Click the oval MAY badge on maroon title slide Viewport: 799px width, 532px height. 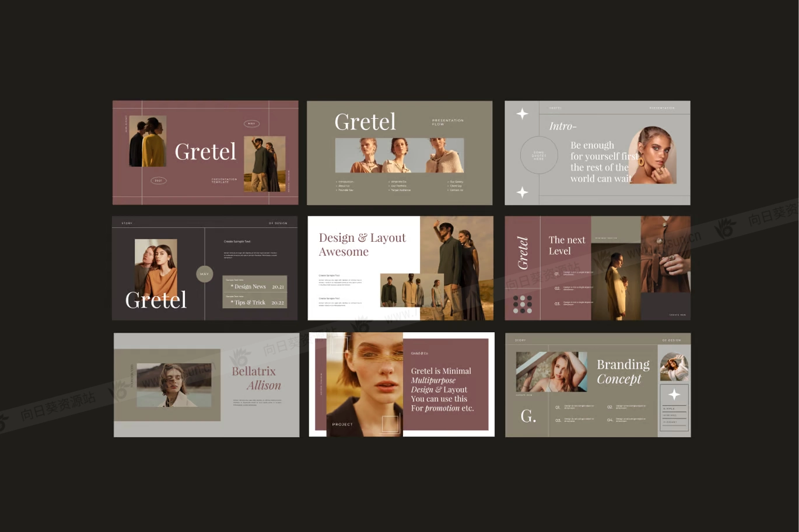pyautogui.click(x=251, y=124)
